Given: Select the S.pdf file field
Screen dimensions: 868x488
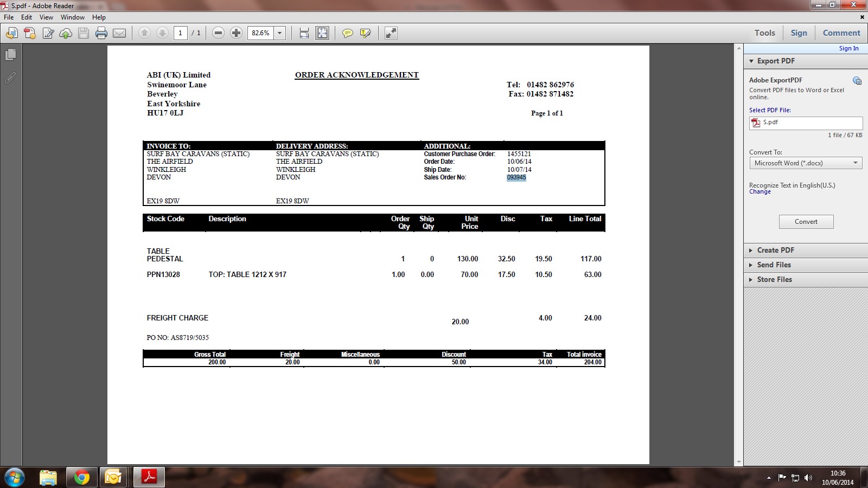Looking at the screenshot, I should point(806,123).
